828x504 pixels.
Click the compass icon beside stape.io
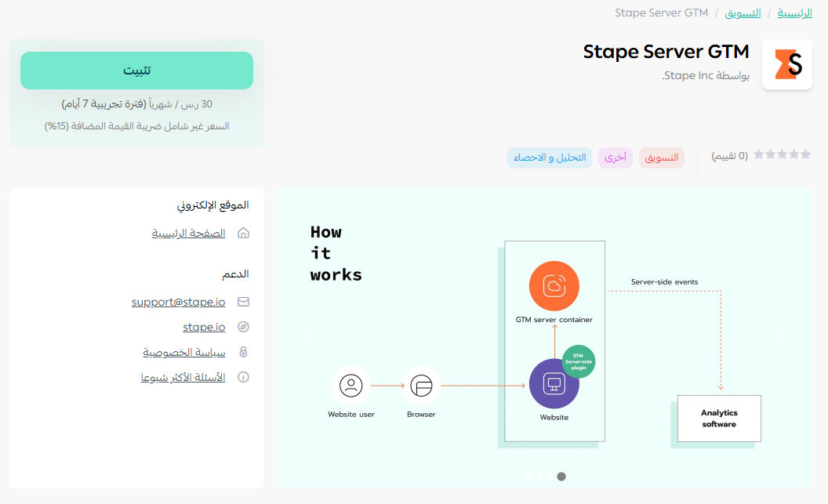[243, 327]
